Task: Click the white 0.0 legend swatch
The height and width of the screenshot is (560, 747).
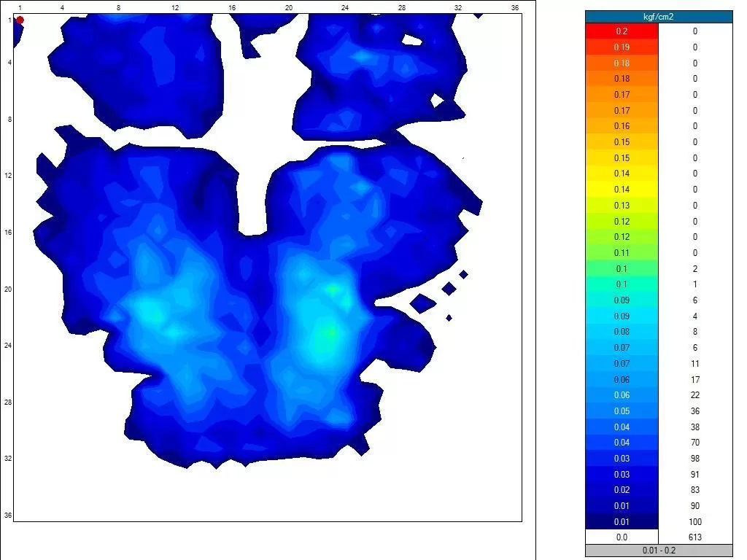Action: [x=622, y=537]
